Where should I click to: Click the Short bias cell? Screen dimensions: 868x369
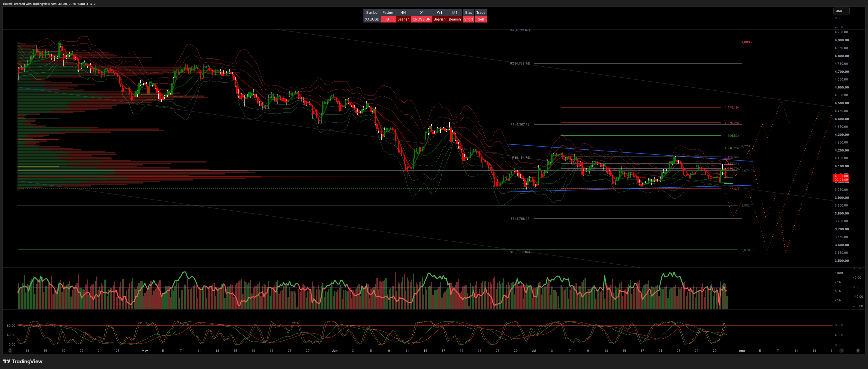pos(468,19)
